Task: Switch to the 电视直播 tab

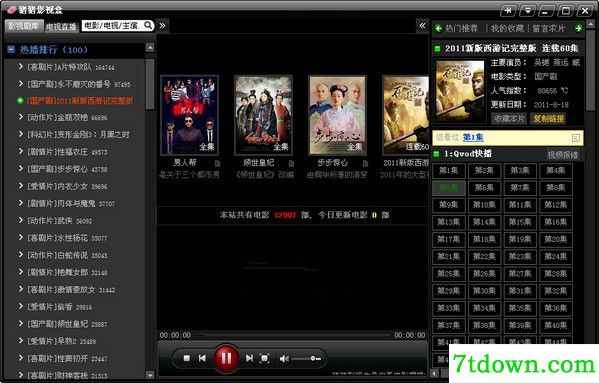Action: point(61,27)
